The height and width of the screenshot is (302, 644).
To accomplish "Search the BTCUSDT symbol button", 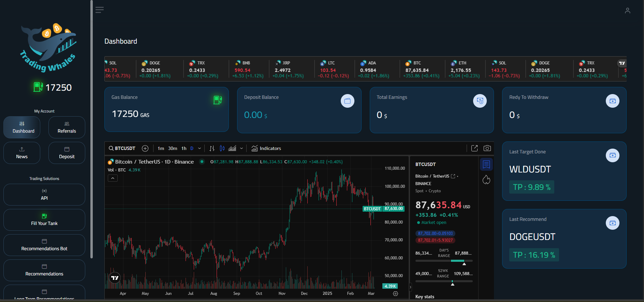I will [x=122, y=148].
